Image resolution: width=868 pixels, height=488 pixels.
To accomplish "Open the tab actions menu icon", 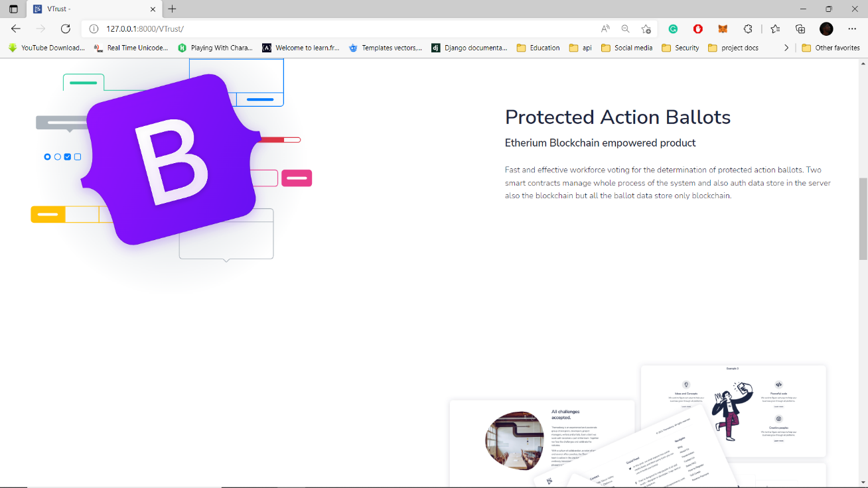I will coord(13,9).
